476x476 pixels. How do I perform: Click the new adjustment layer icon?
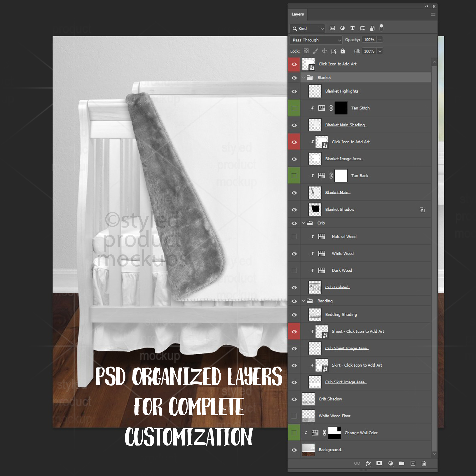(391, 463)
